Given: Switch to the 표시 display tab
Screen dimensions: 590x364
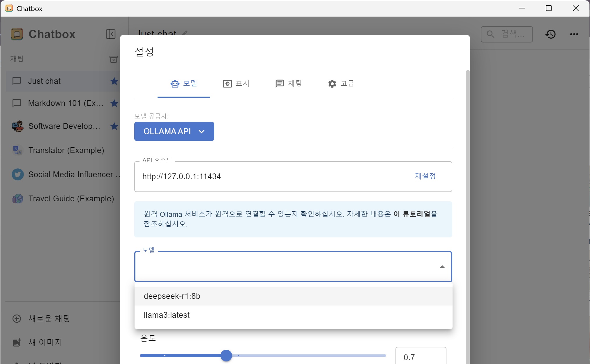Looking at the screenshot, I should click(x=236, y=84).
